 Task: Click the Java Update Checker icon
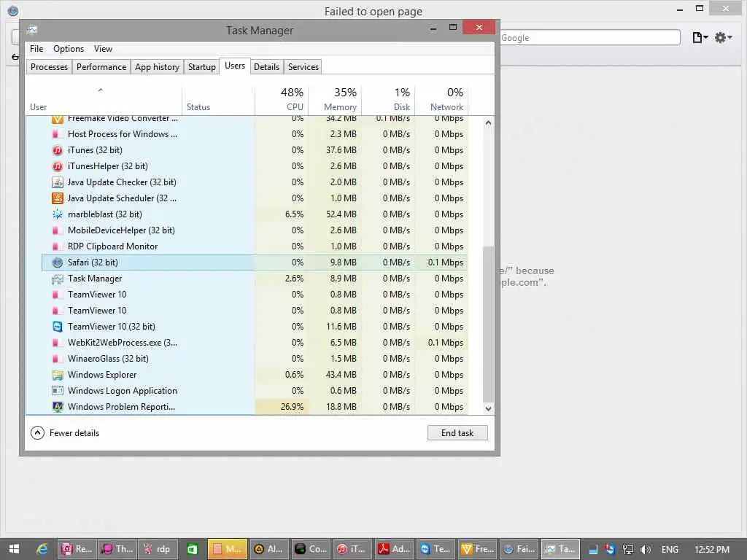click(x=57, y=182)
